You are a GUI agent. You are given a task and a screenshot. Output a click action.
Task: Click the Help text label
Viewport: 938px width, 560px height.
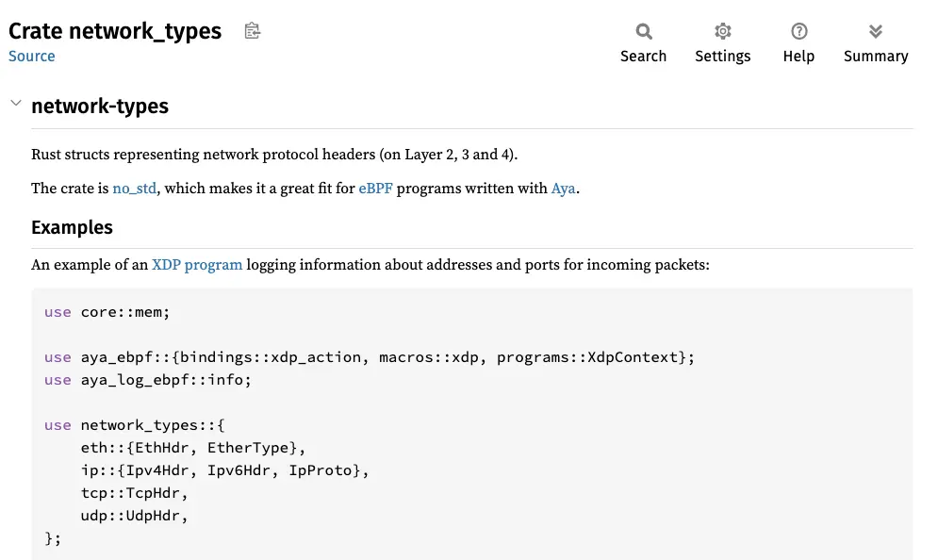coord(798,57)
